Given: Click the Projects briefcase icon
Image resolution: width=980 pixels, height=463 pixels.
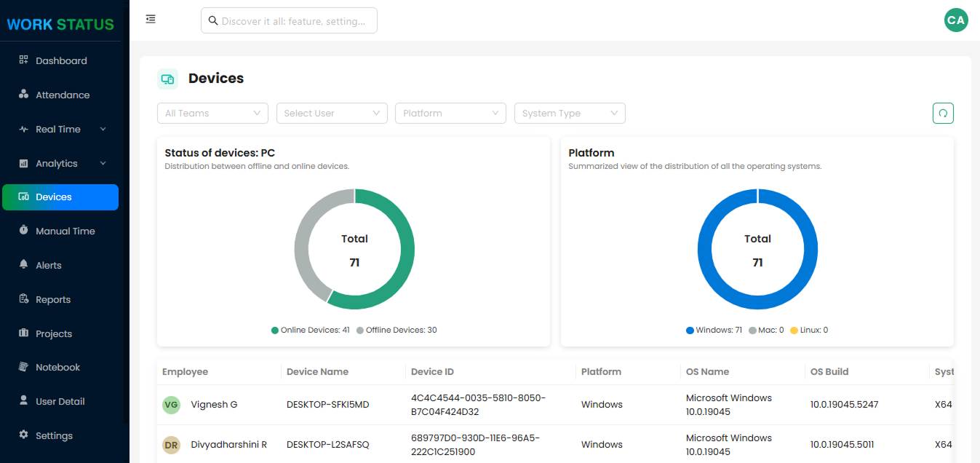Looking at the screenshot, I should (x=23, y=333).
